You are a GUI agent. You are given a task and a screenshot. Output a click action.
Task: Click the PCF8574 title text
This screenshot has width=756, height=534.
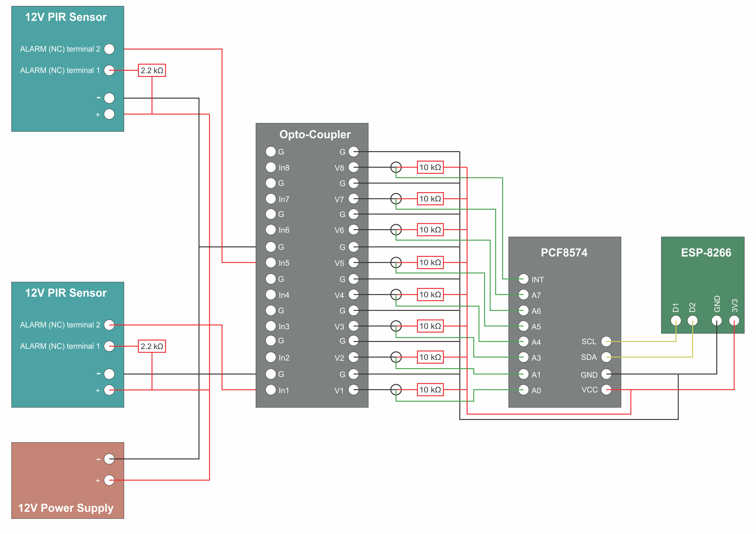(564, 253)
